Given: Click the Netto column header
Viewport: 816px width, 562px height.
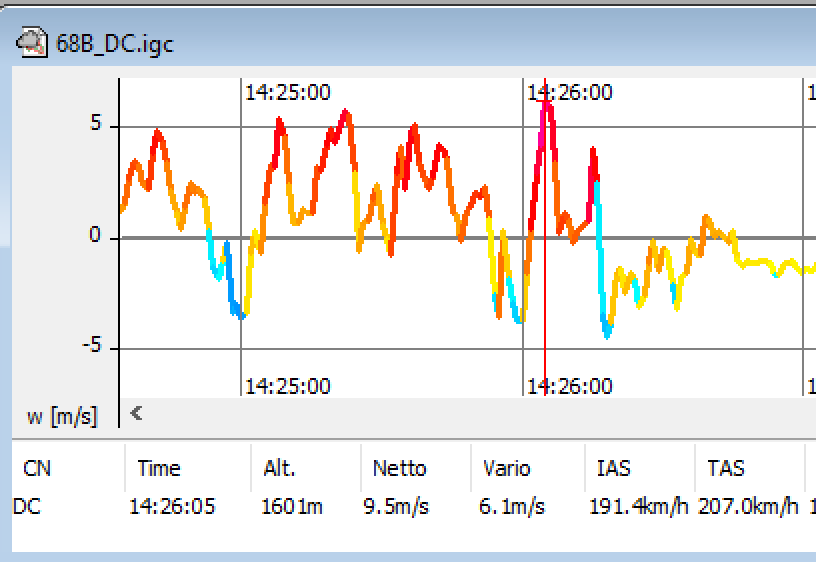Looking at the screenshot, I should click(399, 468).
